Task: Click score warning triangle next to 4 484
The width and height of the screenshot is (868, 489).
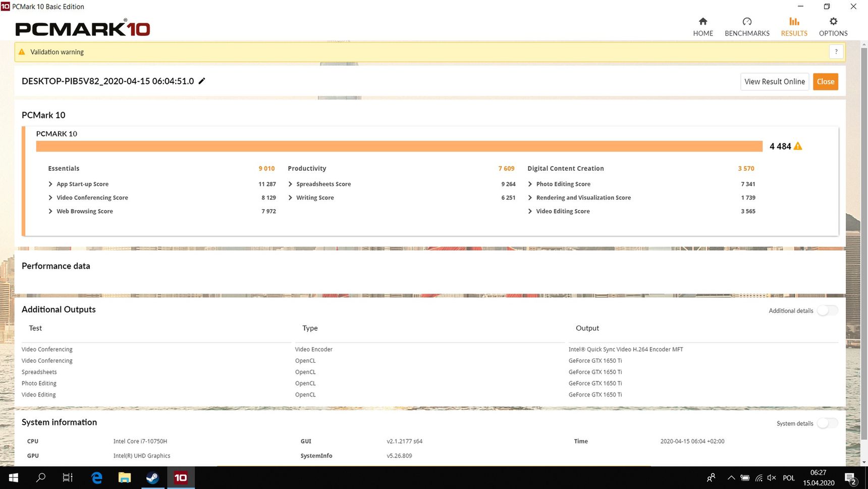Action: point(798,146)
